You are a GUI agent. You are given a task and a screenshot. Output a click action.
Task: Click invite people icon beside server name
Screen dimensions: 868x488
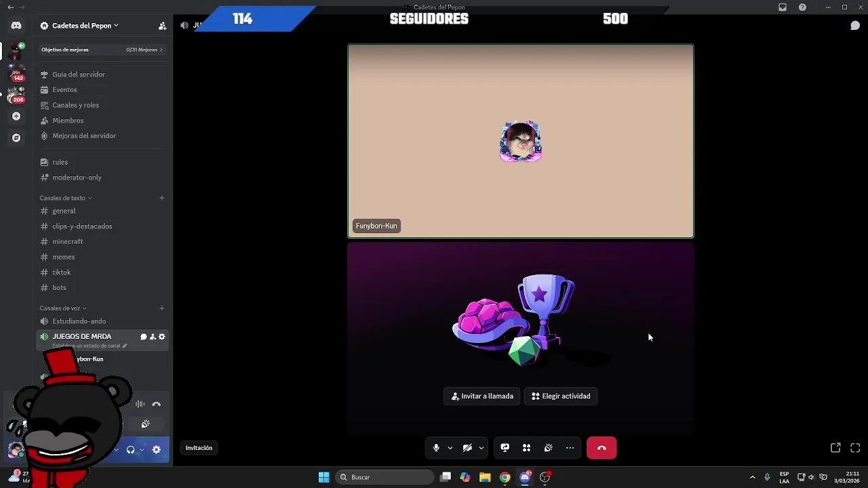coord(162,26)
